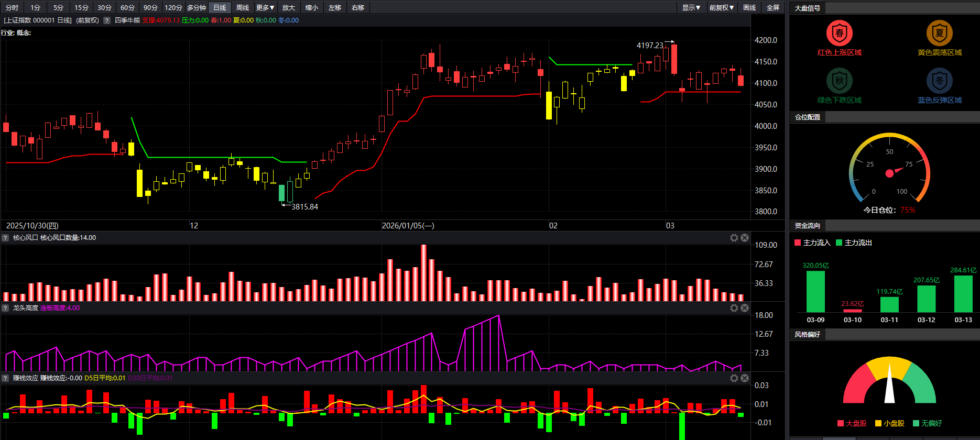Viewport: 980px width, 440px height.
Task: Select the 风格偏好 panel header
Action: click(x=808, y=334)
